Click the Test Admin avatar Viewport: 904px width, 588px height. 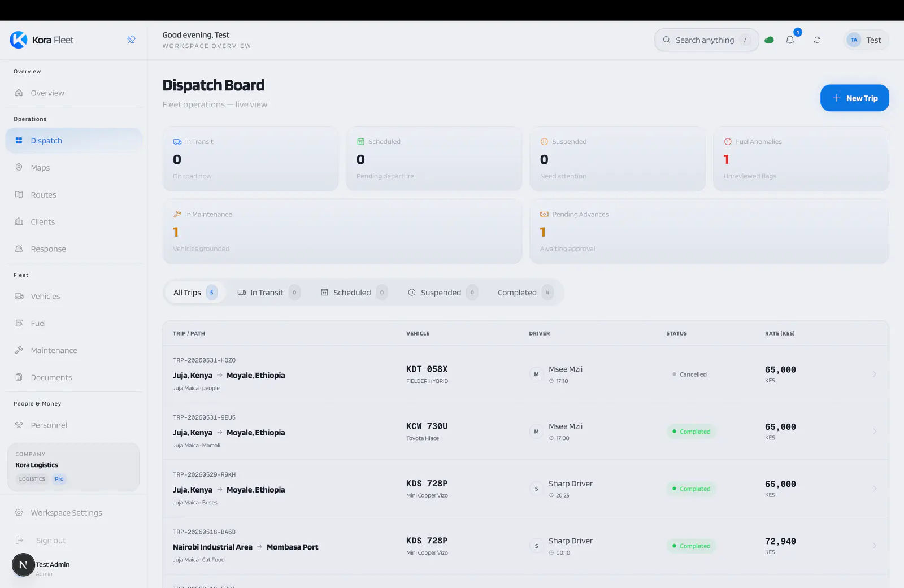click(x=23, y=565)
